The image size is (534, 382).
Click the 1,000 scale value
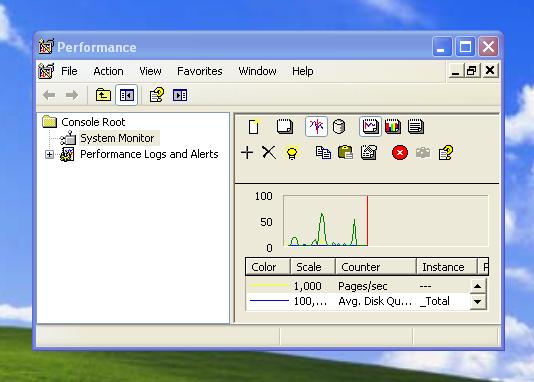click(x=308, y=286)
